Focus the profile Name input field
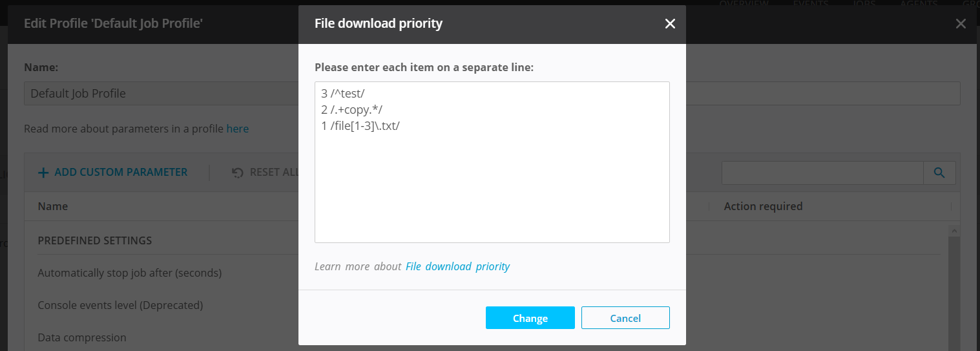The width and height of the screenshot is (980, 351). 155,94
